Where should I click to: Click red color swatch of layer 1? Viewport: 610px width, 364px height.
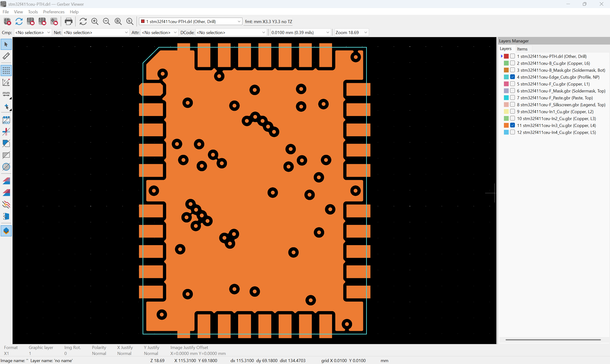(506, 56)
